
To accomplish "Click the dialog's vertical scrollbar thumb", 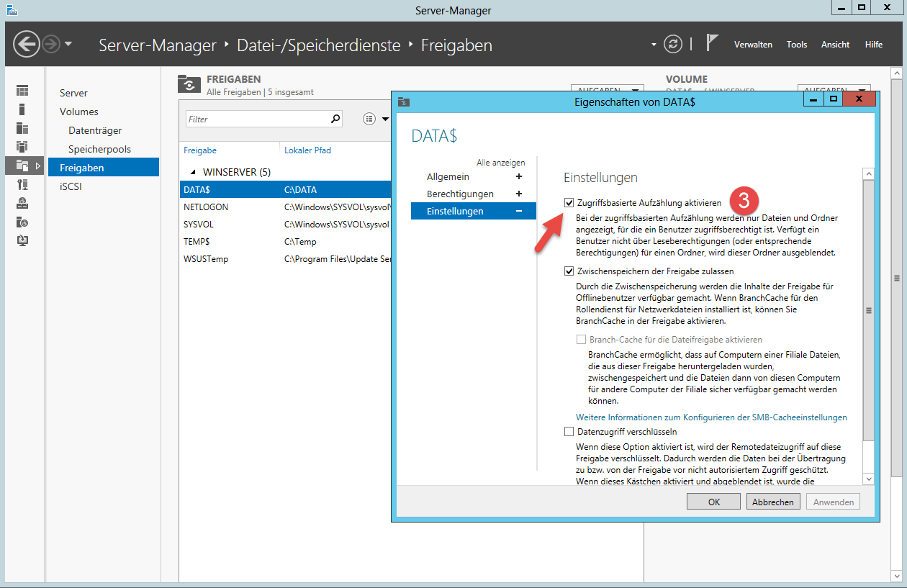I will coord(868,310).
